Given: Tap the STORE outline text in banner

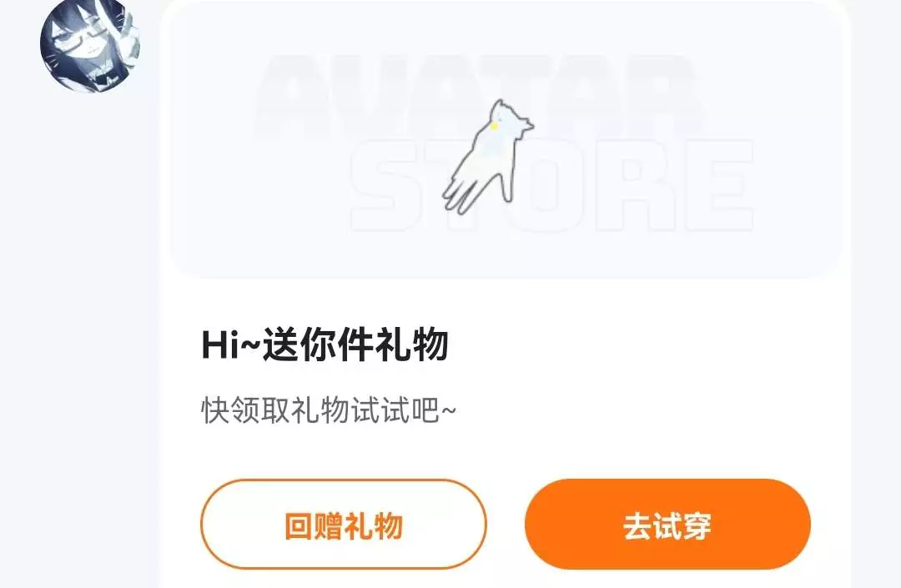Looking at the screenshot, I should [551, 185].
